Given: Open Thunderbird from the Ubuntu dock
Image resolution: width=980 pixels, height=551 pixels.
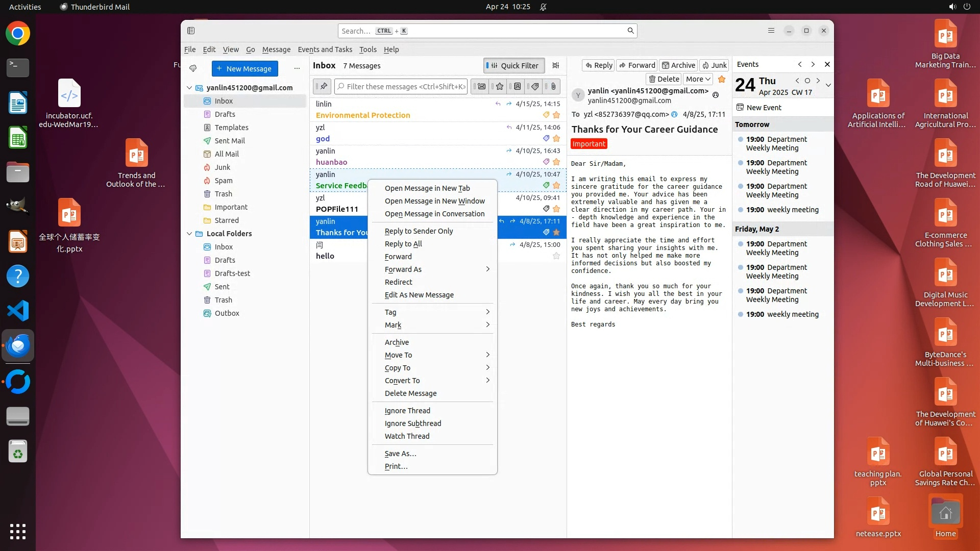Looking at the screenshot, I should click(18, 346).
